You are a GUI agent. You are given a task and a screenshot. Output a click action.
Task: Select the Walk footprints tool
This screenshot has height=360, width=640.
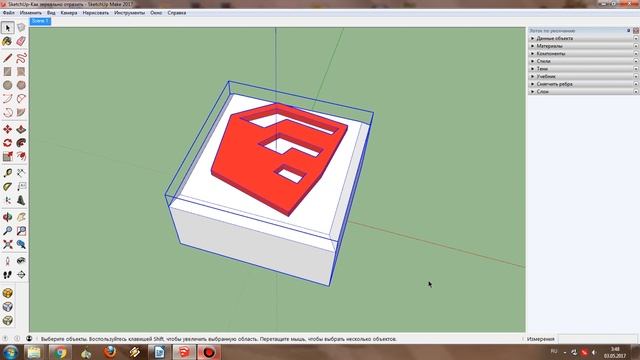(7, 275)
